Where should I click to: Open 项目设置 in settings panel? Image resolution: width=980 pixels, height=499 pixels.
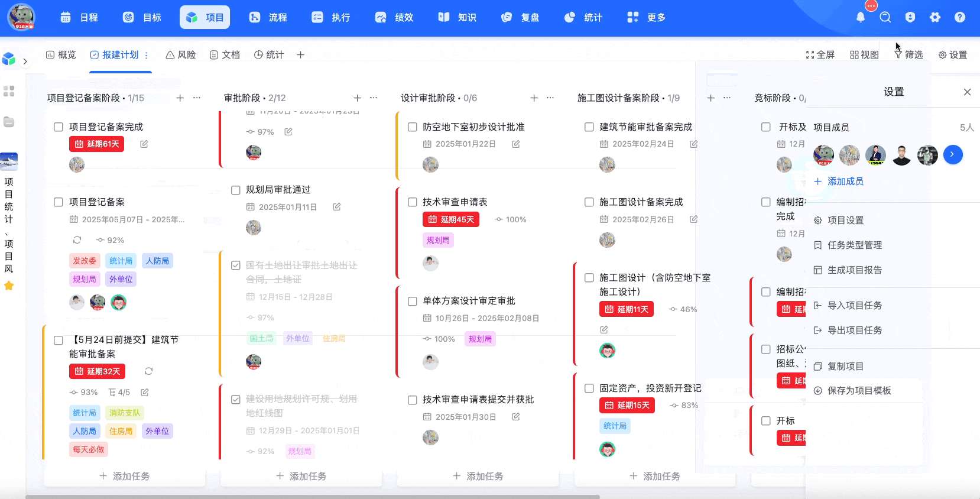(839, 221)
